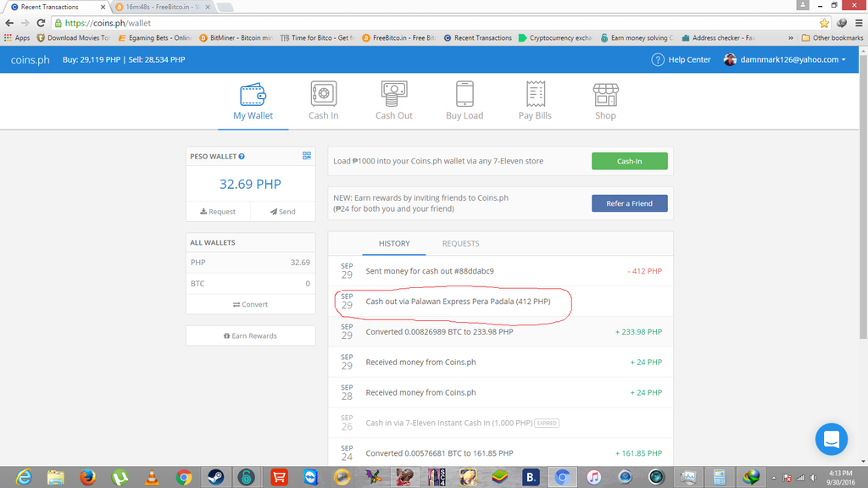Open the chat support bubble
This screenshot has width=868, height=488.
click(x=831, y=439)
